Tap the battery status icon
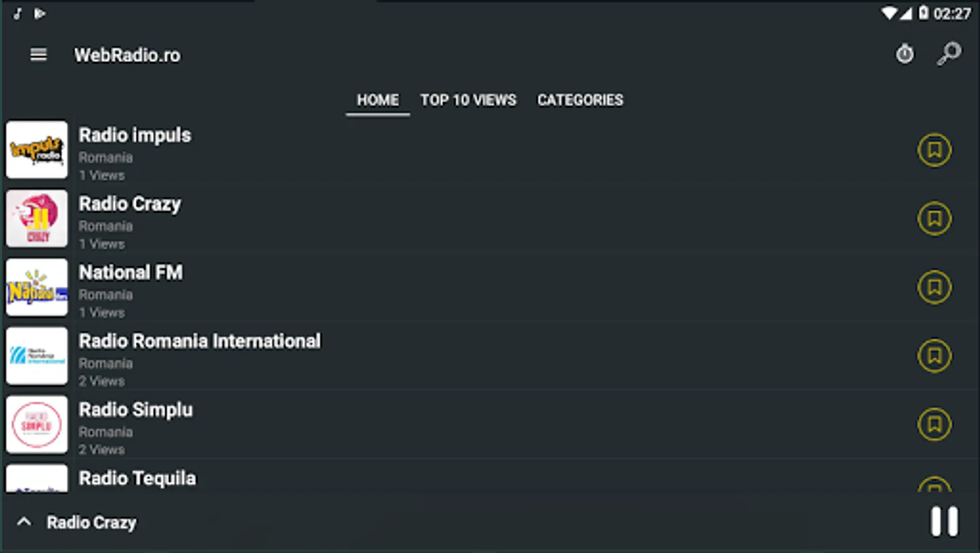Viewport: 980px width, 553px height. [x=923, y=13]
